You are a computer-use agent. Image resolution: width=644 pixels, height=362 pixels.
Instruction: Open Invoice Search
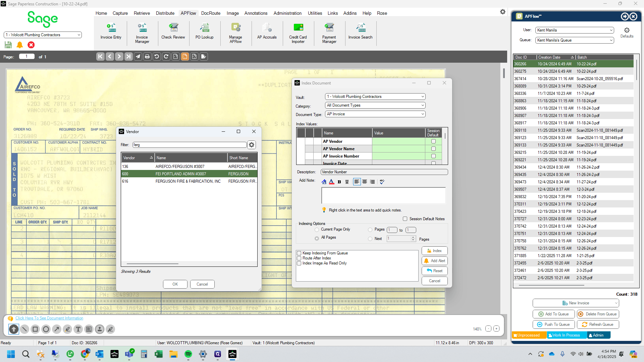(360, 32)
